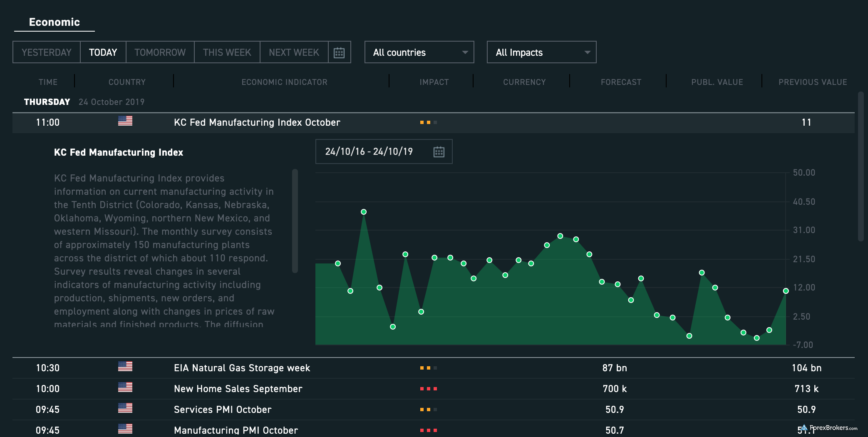Click the peak data point on the chart

coord(364,211)
